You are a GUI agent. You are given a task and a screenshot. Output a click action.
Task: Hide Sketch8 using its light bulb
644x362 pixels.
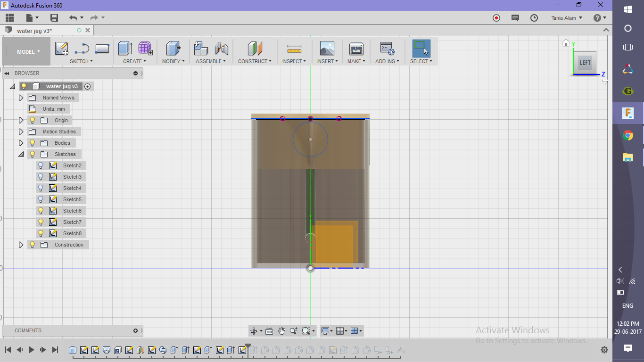tap(41, 233)
